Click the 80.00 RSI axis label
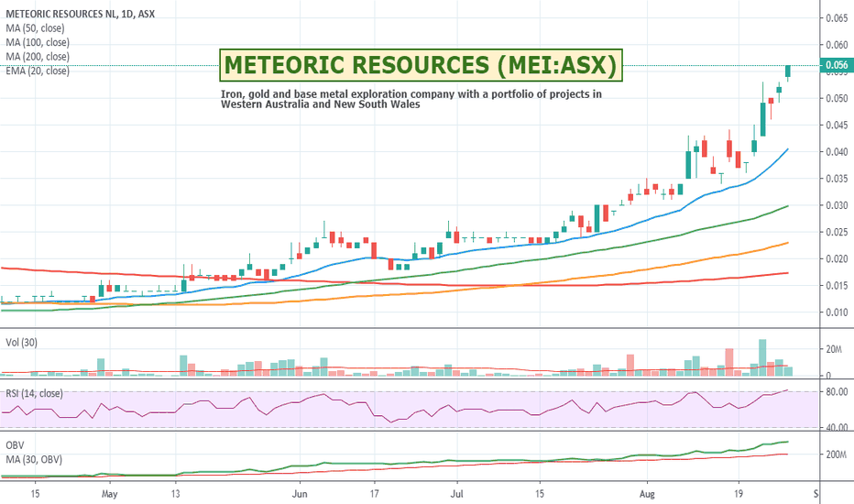854x504 pixels. (x=837, y=391)
